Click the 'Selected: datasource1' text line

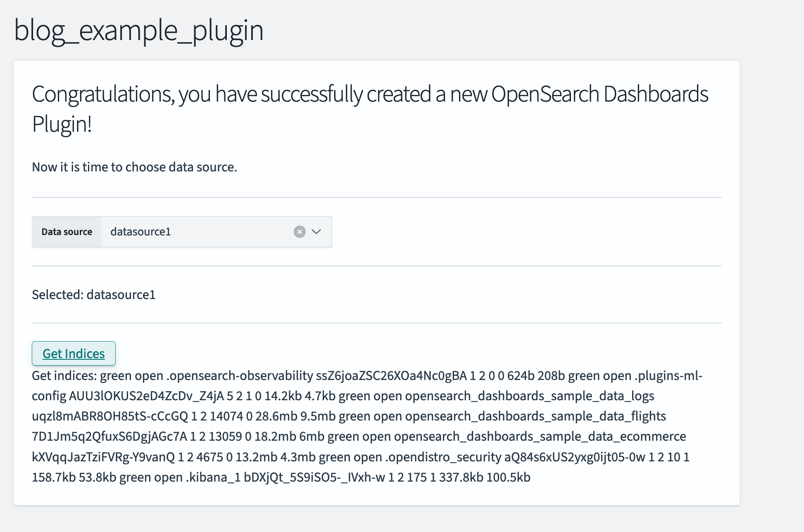(x=94, y=294)
